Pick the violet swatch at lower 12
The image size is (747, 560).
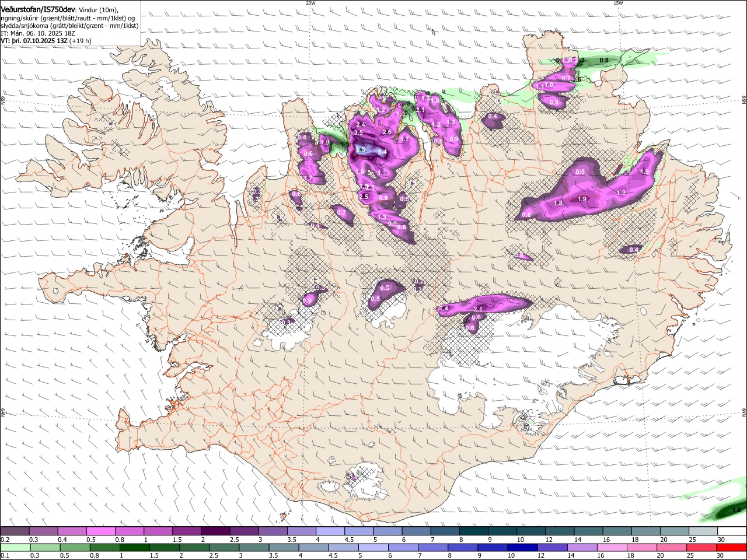point(552,548)
